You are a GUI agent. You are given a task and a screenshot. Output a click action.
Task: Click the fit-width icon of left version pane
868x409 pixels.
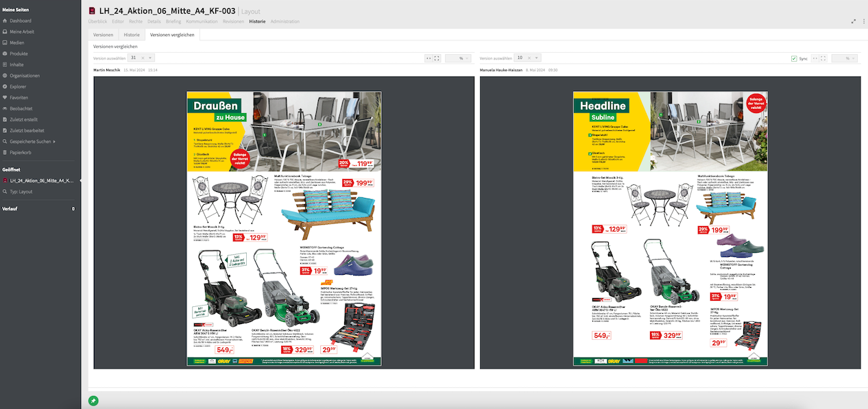coord(429,58)
